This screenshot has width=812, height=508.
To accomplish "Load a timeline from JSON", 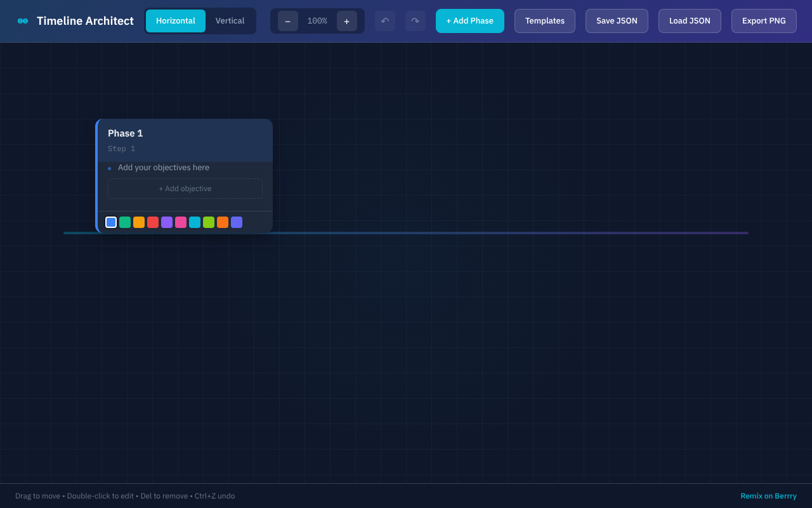I will [689, 20].
